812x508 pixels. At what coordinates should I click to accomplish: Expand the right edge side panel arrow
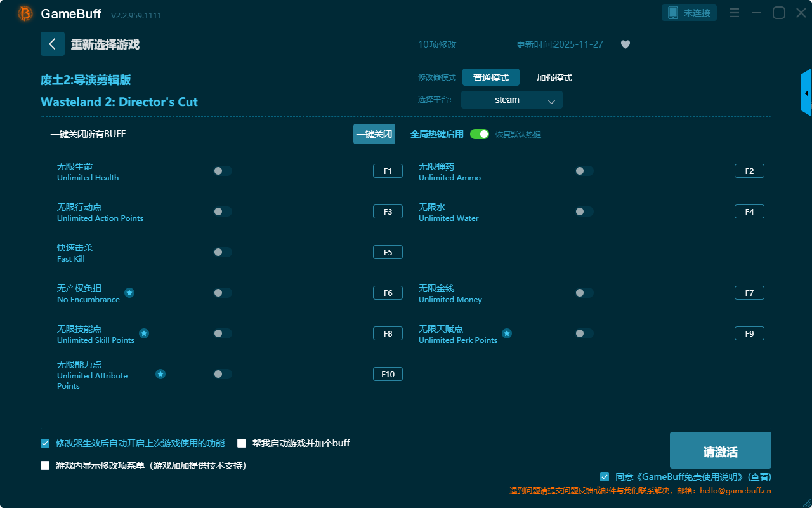pos(806,93)
